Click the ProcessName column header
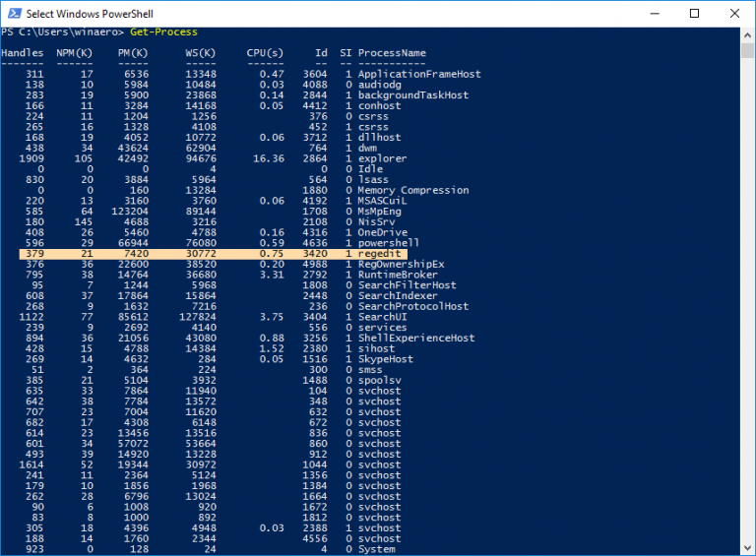The height and width of the screenshot is (556, 756). click(392, 53)
